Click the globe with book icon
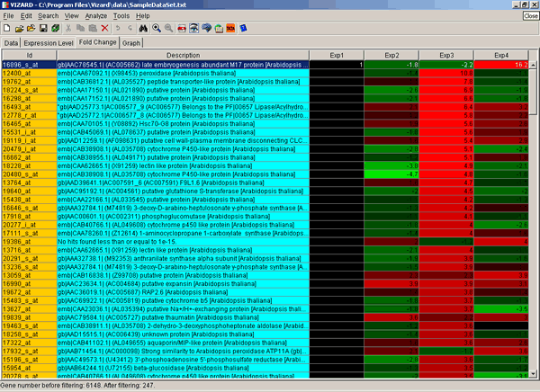This screenshot has height=392, width=540. pyautogui.click(x=219, y=28)
